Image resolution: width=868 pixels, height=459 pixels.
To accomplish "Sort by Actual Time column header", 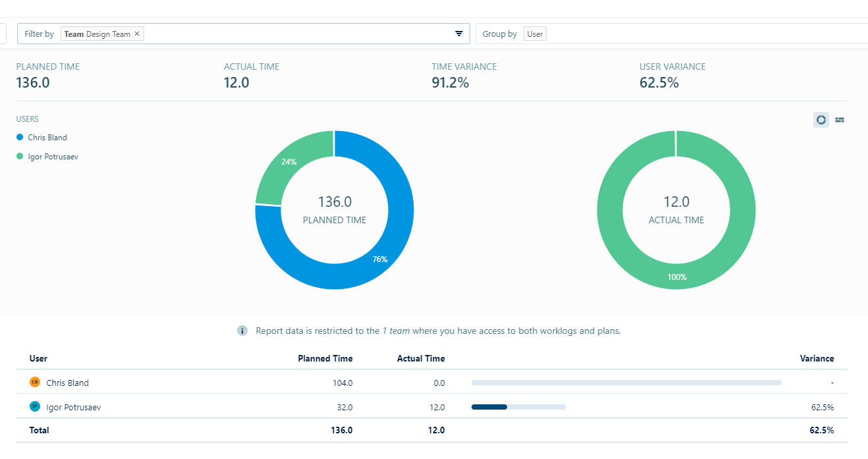I will (x=421, y=358).
